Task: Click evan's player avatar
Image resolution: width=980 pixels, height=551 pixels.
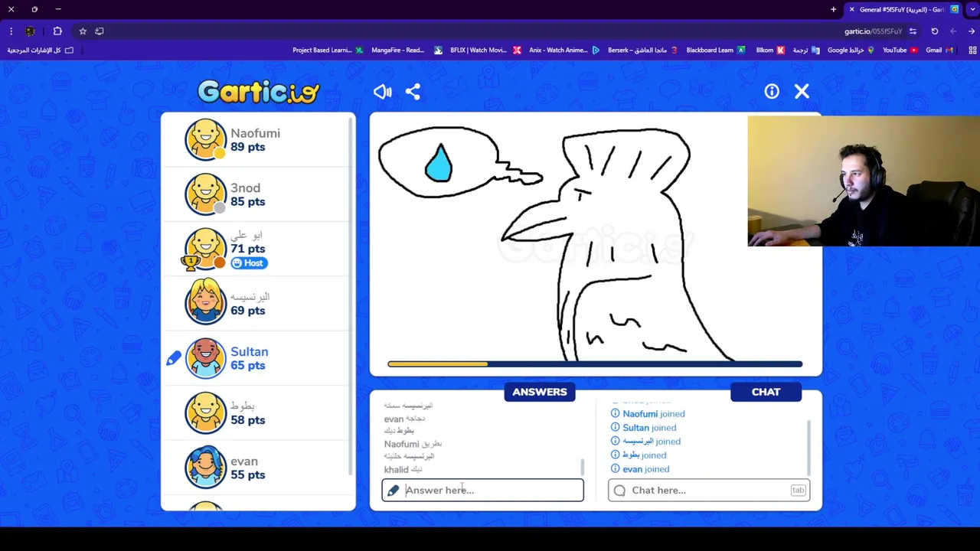Action: point(205,467)
